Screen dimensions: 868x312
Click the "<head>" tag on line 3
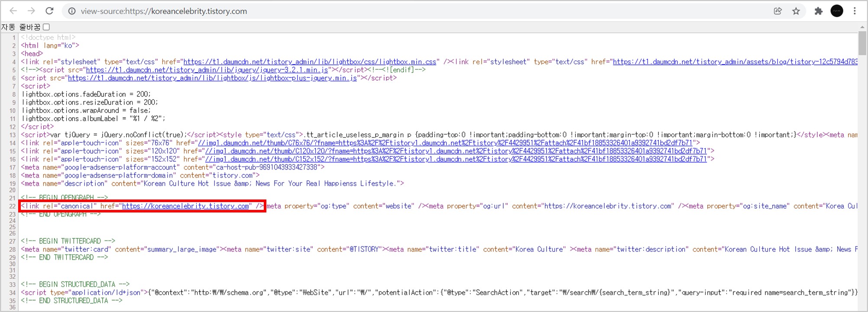click(32, 54)
